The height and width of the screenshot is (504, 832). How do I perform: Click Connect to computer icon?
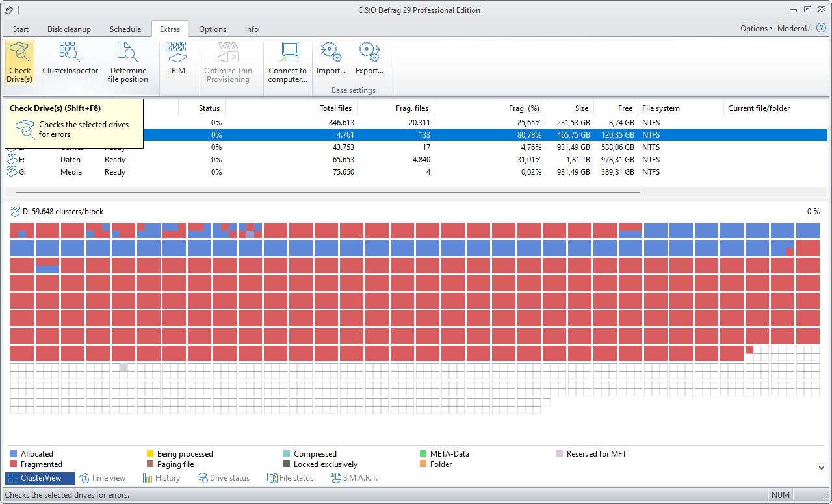287,52
